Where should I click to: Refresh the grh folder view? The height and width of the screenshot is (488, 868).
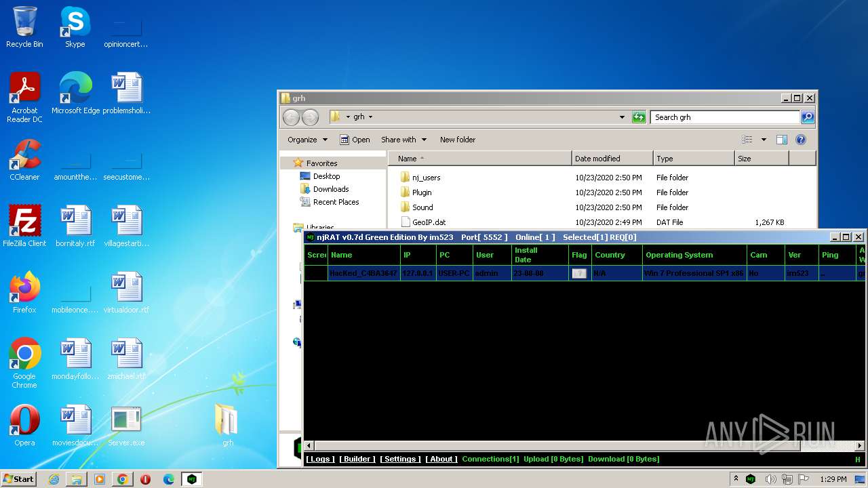pos(639,117)
